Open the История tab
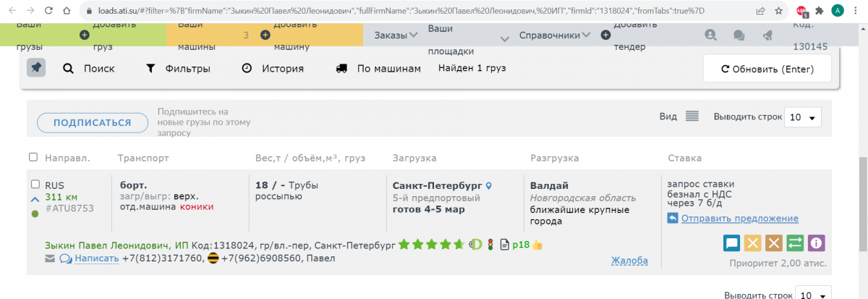 pos(273,69)
